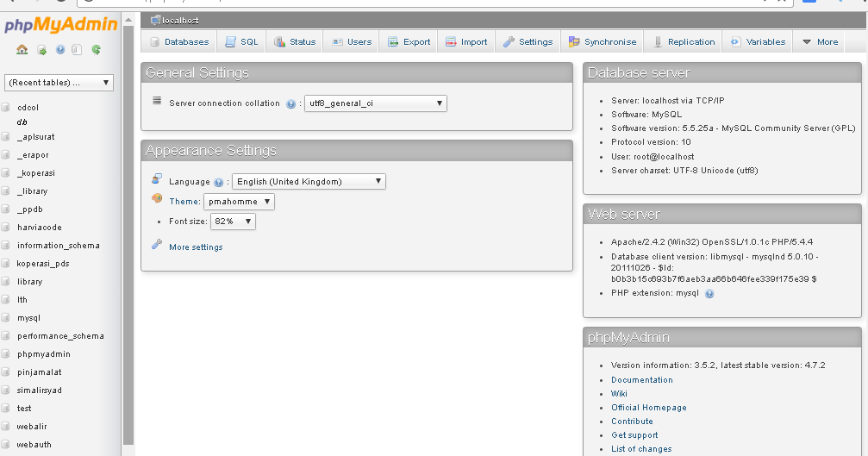Select the pinjamalat database

40,372
